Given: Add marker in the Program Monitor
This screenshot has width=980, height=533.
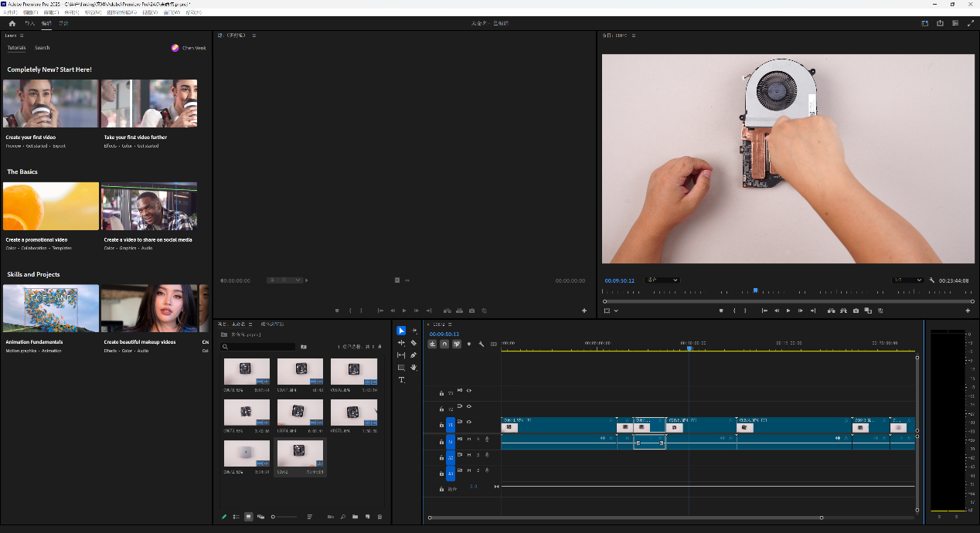Looking at the screenshot, I should coord(721,311).
